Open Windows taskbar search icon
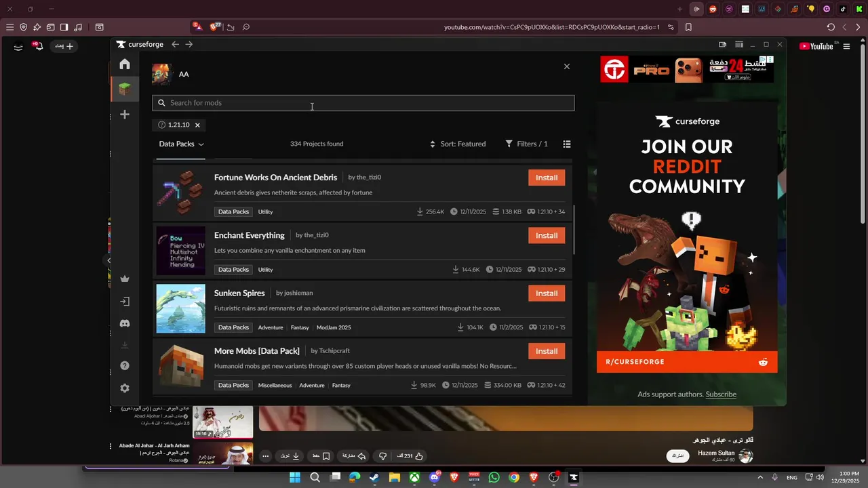Viewport: 868px width, 488px height. 315,477
